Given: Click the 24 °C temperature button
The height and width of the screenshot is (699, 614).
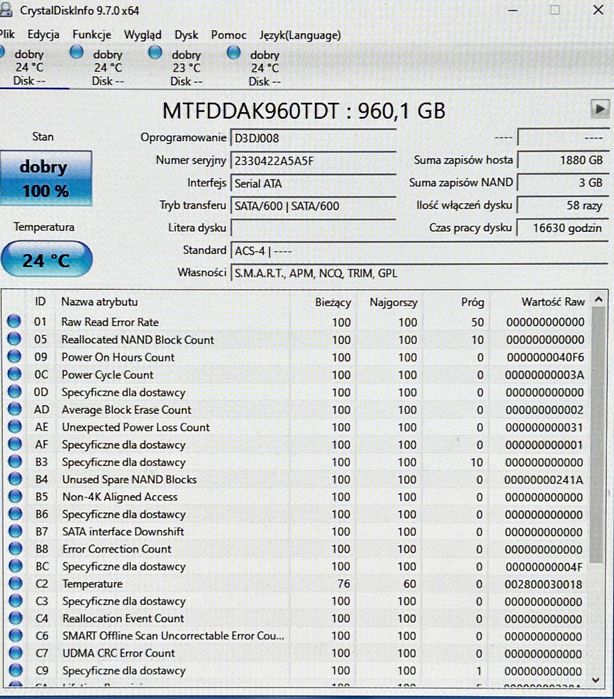Looking at the screenshot, I should pos(47,259).
